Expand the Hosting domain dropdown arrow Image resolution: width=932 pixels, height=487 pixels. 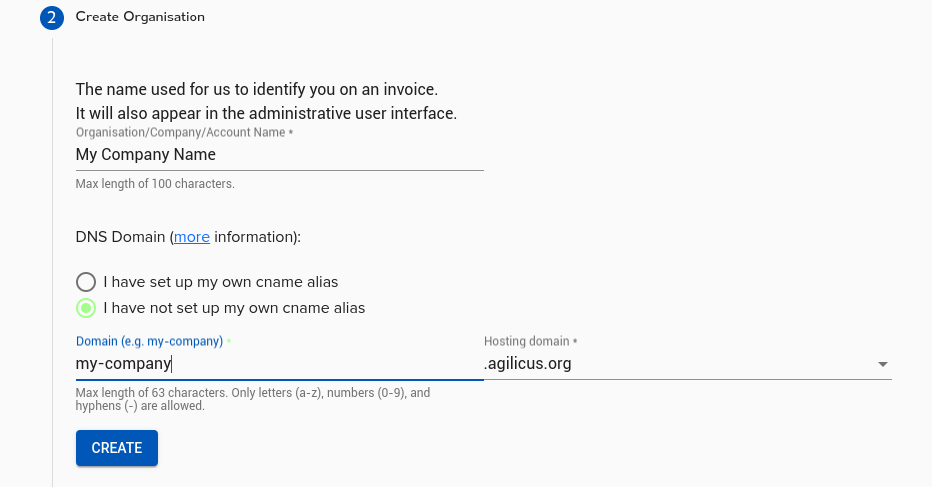pos(883,364)
